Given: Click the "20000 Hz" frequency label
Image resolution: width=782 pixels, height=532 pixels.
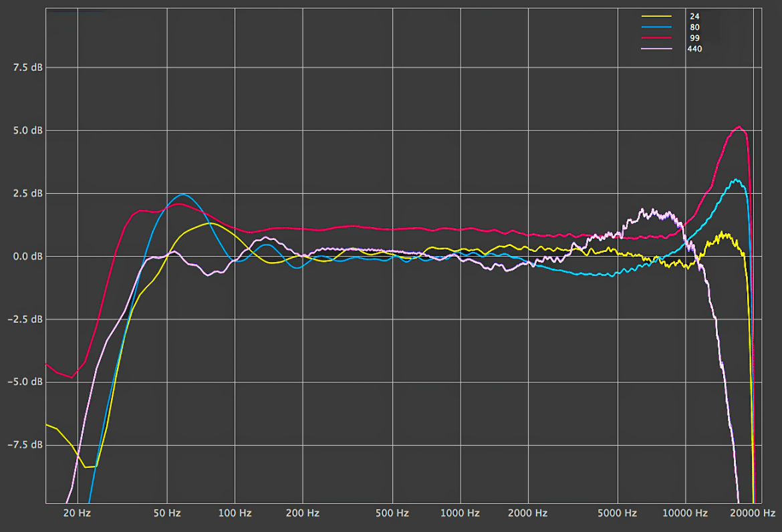Looking at the screenshot, I should pyautogui.click(x=753, y=513).
